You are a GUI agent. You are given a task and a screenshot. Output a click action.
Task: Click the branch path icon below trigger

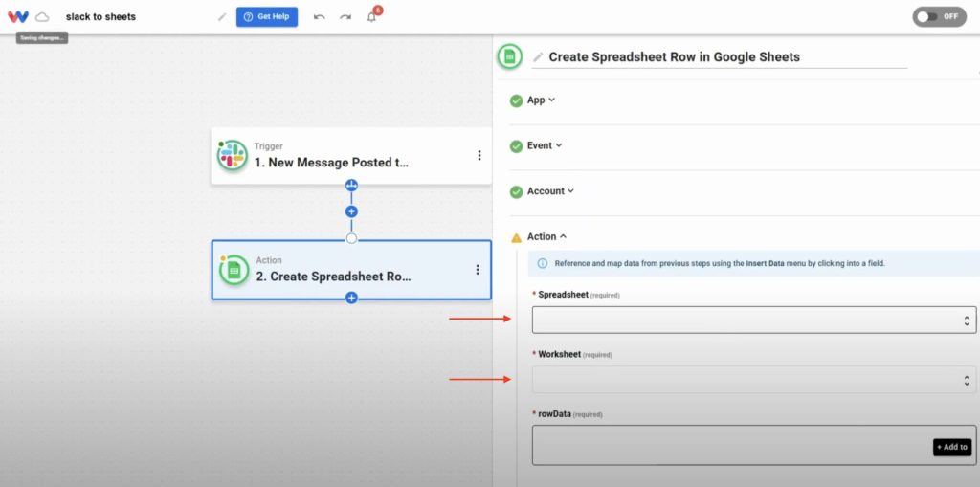tap(351, 185)
